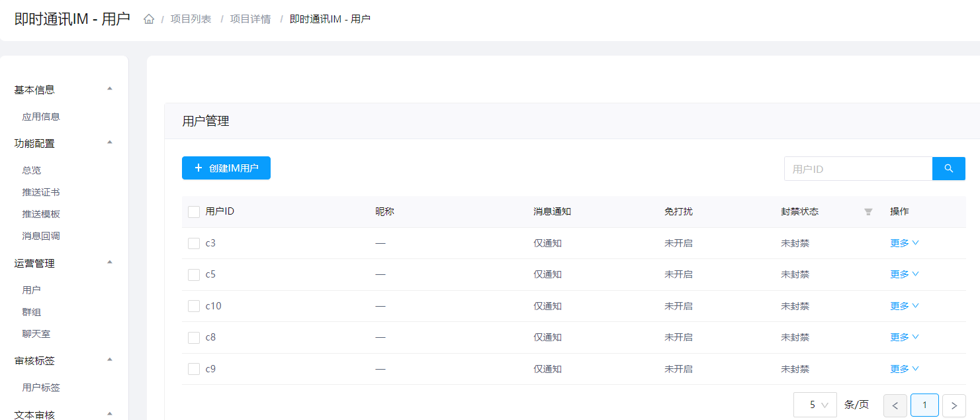Viewport: 980px width, 420px height.
Task: Open 群组 in the sidebar
Action: pos(32,312)
